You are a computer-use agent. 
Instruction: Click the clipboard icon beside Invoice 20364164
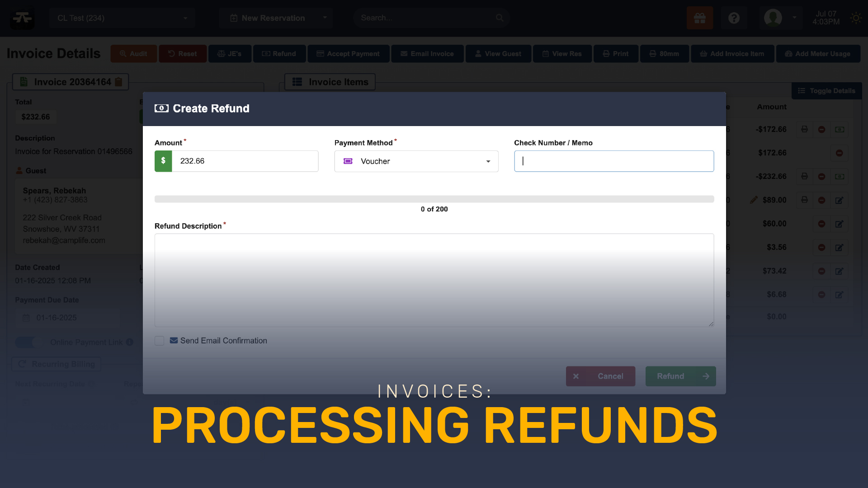(118, 82)
